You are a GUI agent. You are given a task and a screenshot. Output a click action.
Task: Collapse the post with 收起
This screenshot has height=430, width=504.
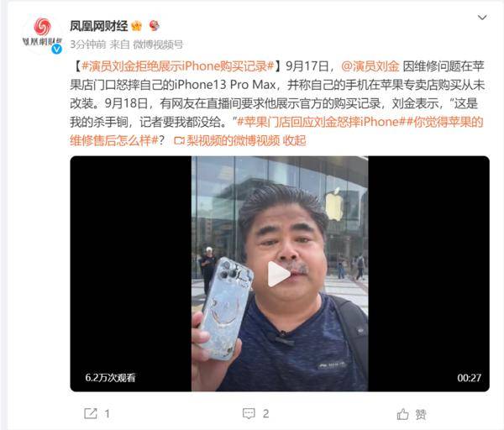[294, 140]
